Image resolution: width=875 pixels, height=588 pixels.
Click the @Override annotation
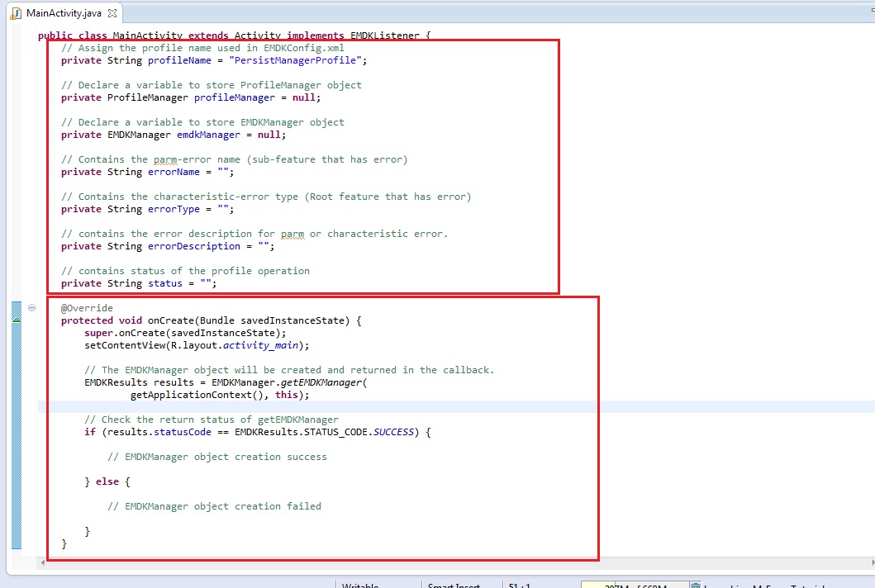(x=87, y=308)
